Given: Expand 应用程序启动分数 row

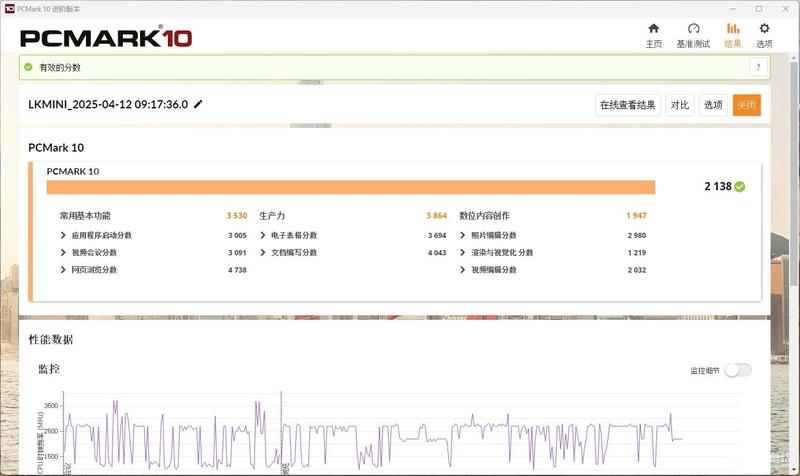Looking at the screenshot, I should (x=63, y=235).
